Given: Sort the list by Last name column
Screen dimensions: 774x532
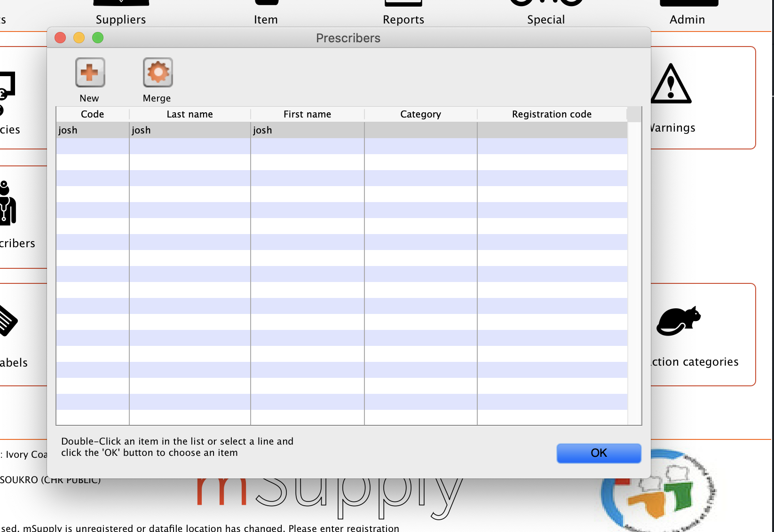Looking at the screenshot, I should [x=190, y=114].
